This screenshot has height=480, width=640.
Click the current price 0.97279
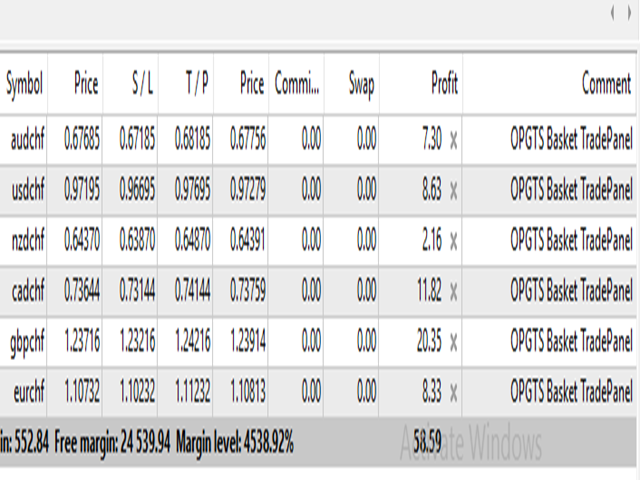tap(248, 189)
